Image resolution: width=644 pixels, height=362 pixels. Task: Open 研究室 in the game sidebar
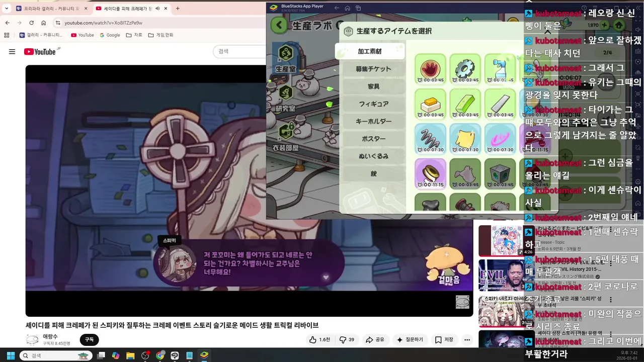pyautogui.click(x=286, y=98)
